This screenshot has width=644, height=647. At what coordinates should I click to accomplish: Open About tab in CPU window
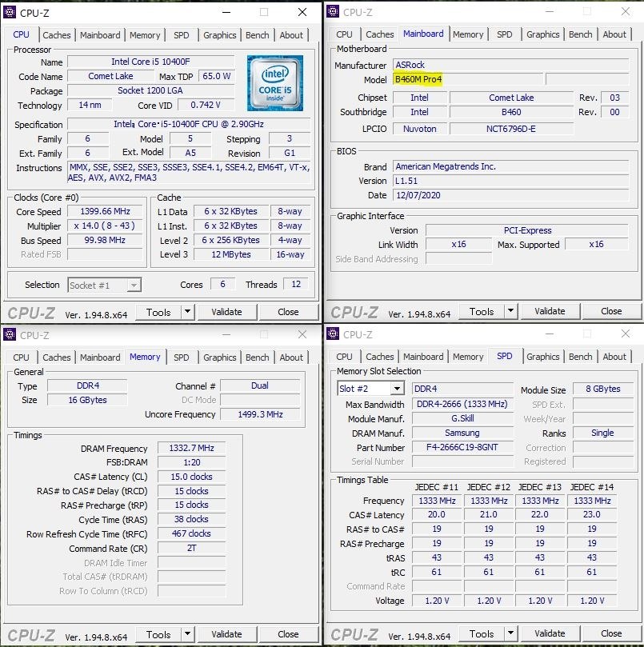coord(291,35)
